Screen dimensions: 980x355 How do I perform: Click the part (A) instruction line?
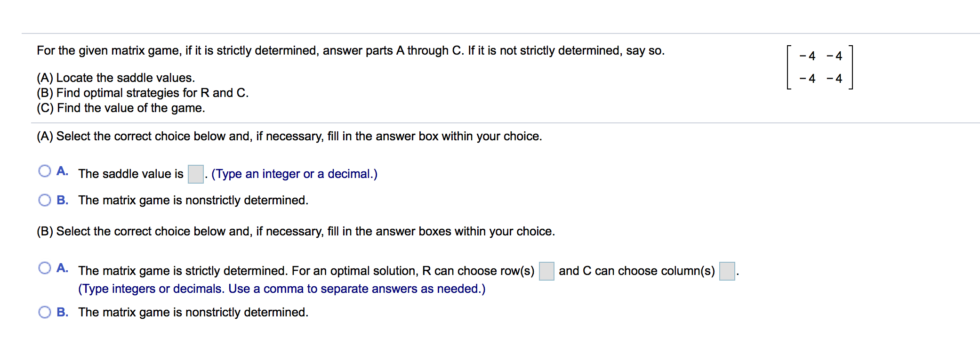289,136
